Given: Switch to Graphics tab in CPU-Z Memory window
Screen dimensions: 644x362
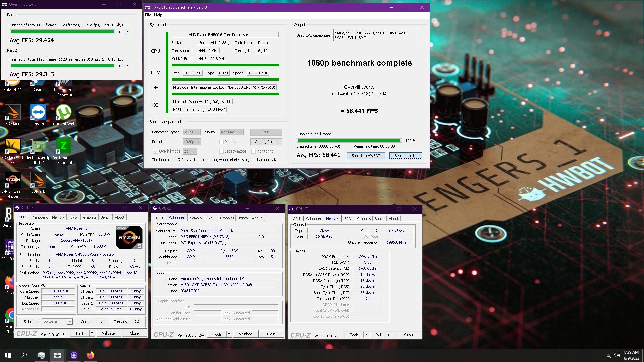Looking at the screenshot, I should pos(364,219).
